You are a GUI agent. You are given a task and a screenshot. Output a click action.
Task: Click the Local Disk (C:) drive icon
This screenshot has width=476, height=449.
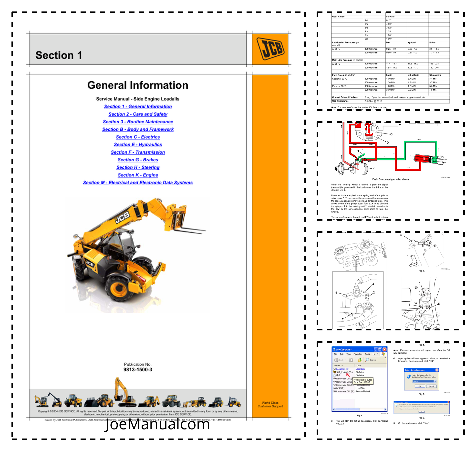tap(335, 369)
